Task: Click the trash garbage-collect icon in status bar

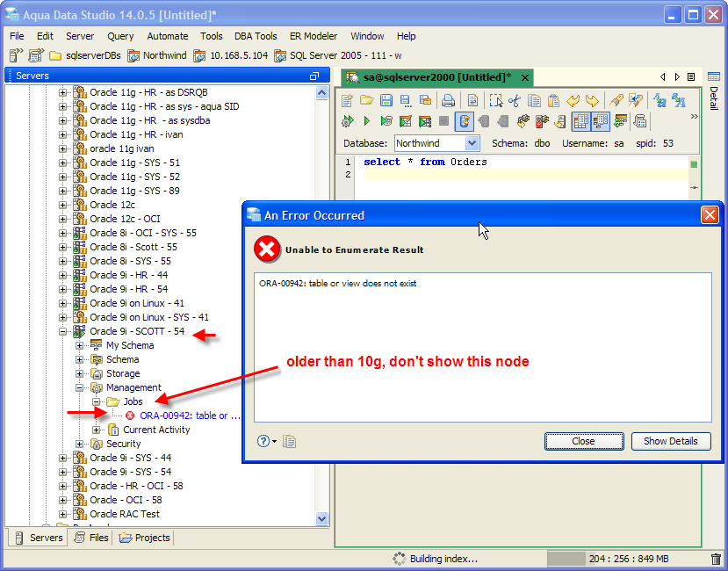Action: click(716, 559)
